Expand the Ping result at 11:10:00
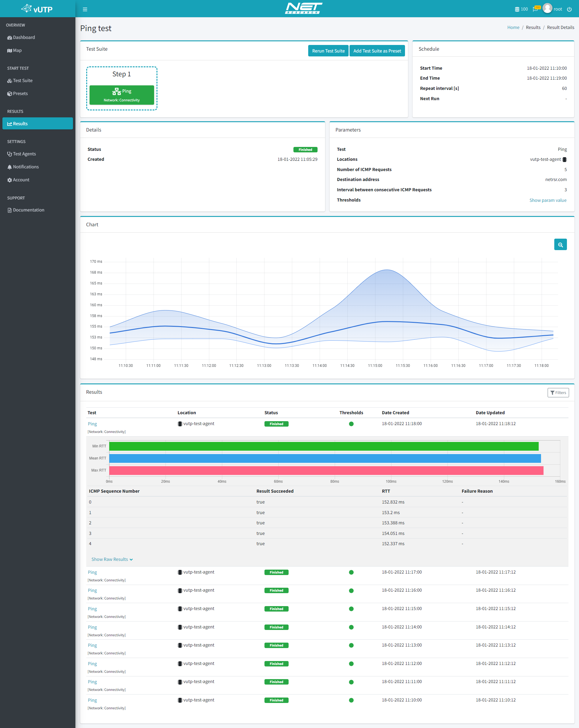This screenshot has height=728, width=579. click(x=92, y=700)
